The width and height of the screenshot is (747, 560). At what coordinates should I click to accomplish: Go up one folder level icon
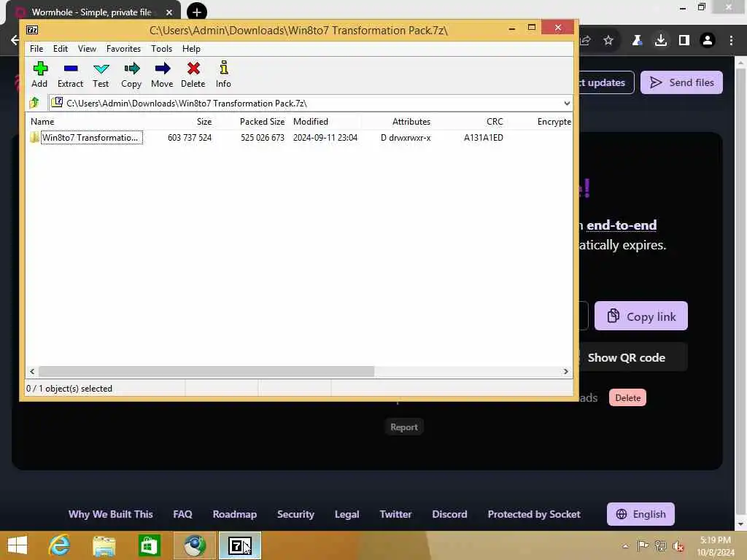click(x=34, y=103)
